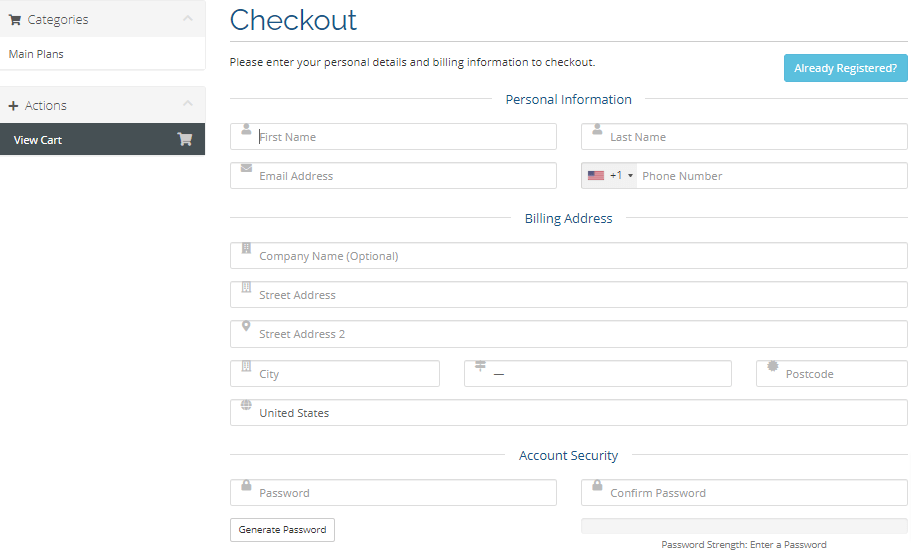911x560 pixels.
Task: Open View Cart from Actions menu
Action: click(x=38, y=140)
